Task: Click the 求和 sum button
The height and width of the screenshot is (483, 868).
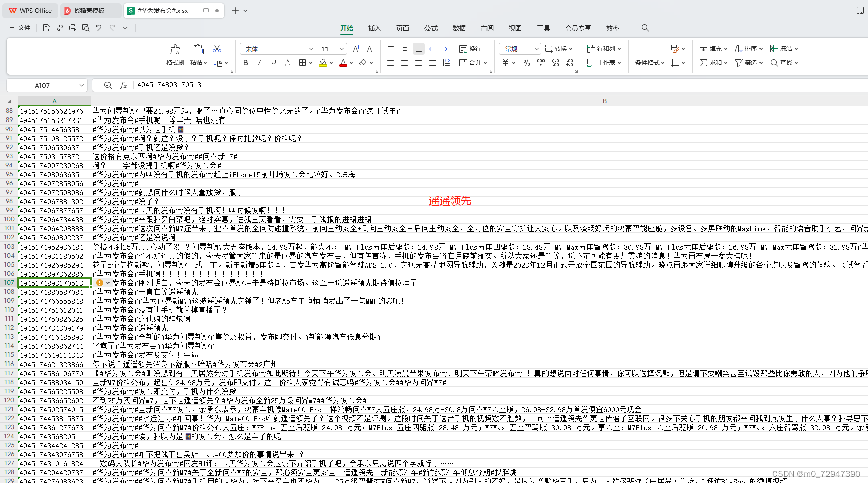Action: point(713,63)
